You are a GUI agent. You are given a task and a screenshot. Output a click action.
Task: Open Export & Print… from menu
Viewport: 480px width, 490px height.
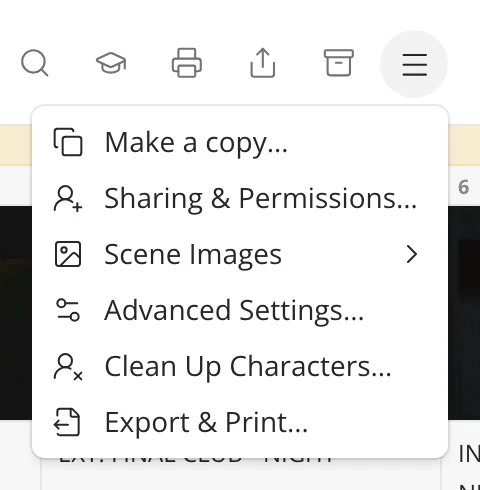pyautogui.click(x=240, y=422)
